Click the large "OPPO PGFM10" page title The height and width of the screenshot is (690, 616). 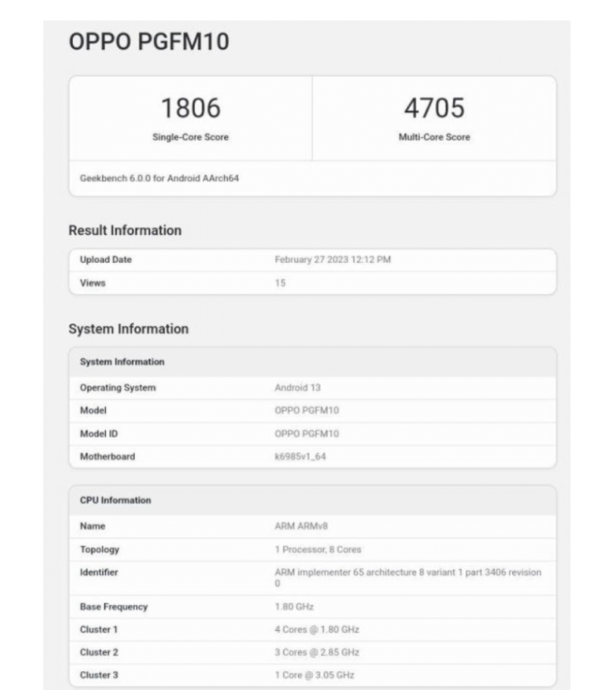pos(149,42)
